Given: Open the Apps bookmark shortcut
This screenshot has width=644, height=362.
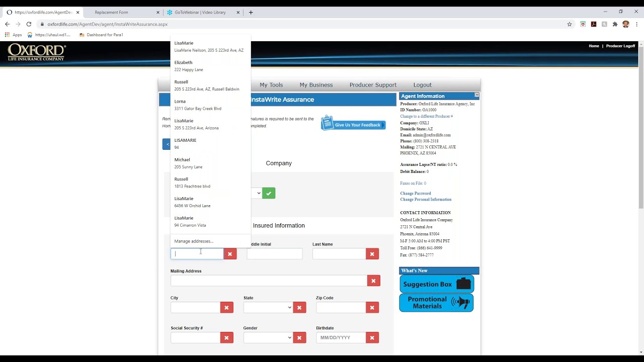Looking at the screenshot, I should pyautogui.click(x=14, y=35).
